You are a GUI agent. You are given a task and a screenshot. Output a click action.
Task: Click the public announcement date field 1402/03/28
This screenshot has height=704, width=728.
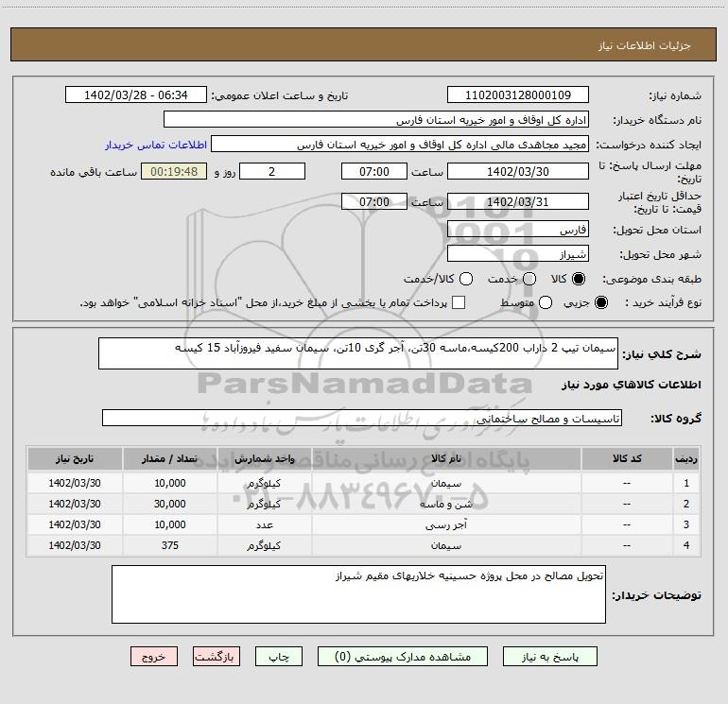[x=136, y=95]
